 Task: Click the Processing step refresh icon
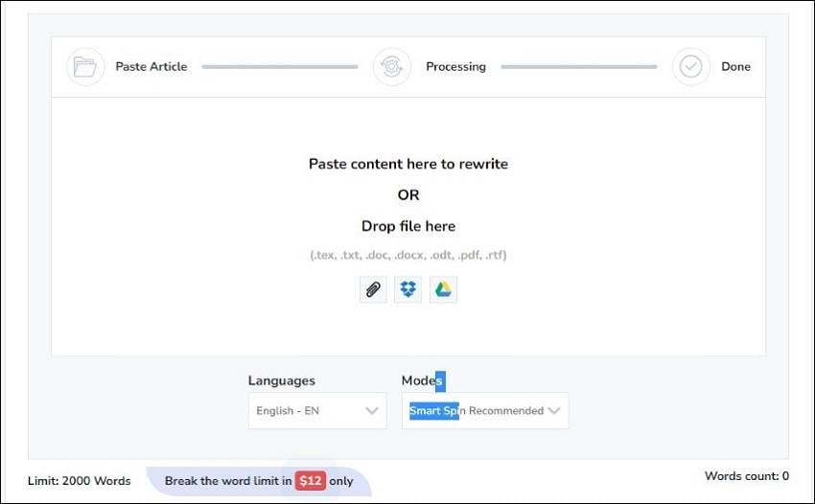point(392,67)
